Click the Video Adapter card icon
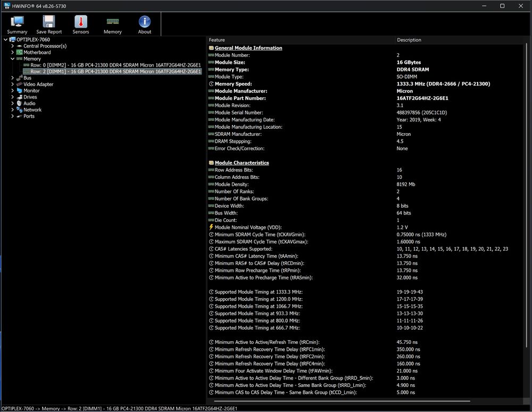532x412 pixels. coord(19,84)
